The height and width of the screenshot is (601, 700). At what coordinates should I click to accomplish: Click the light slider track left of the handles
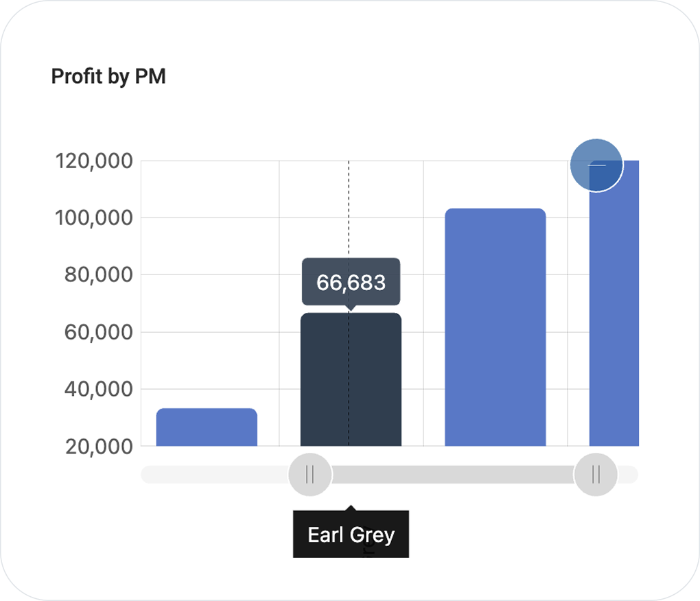(213, 474)
